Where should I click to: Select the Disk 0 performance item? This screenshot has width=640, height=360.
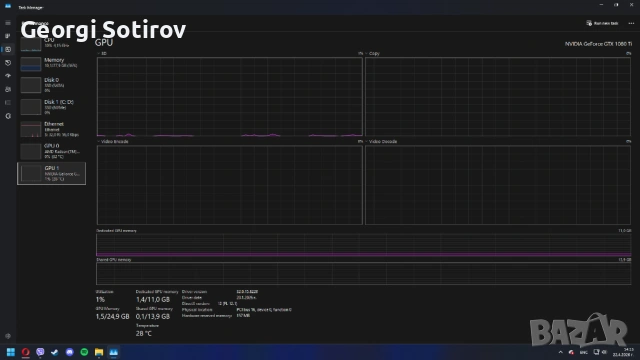pos(51,85)
